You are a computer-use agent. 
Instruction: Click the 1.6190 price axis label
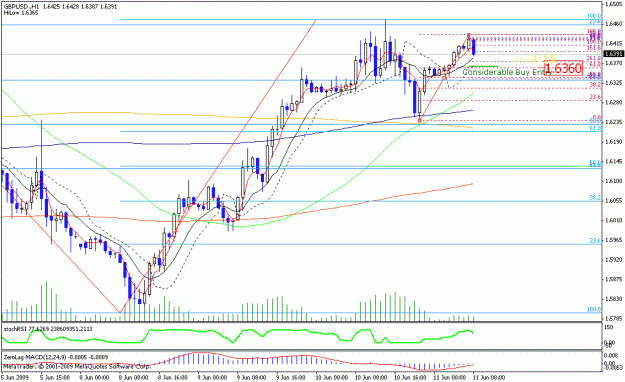coord(614,142)
